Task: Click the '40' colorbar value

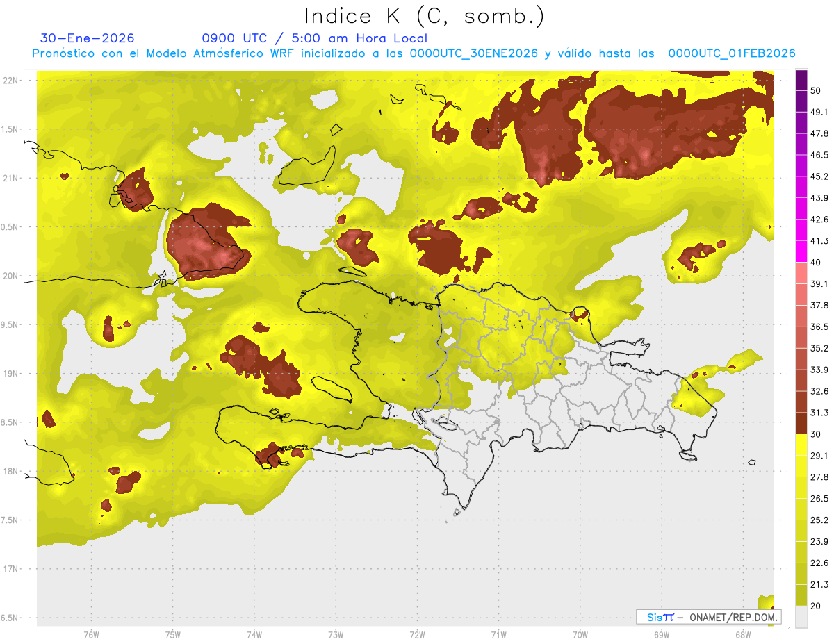Action: coord(816,263)
